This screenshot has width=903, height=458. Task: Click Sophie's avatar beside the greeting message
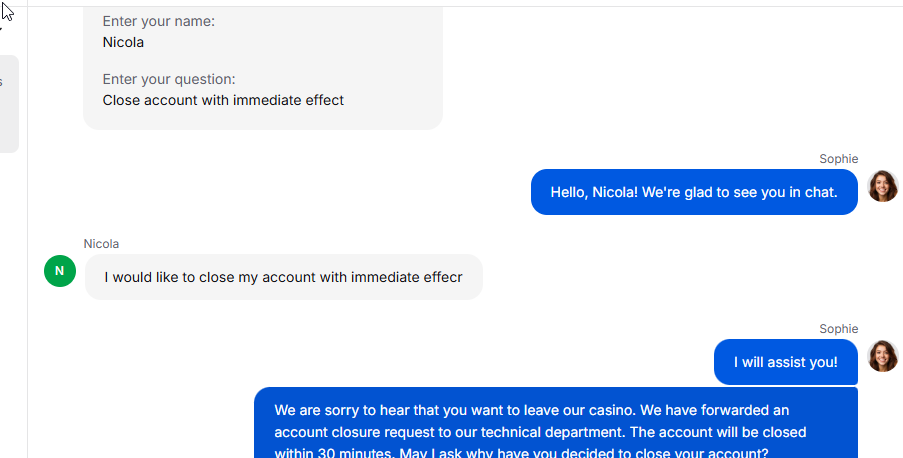coord(883,186)
